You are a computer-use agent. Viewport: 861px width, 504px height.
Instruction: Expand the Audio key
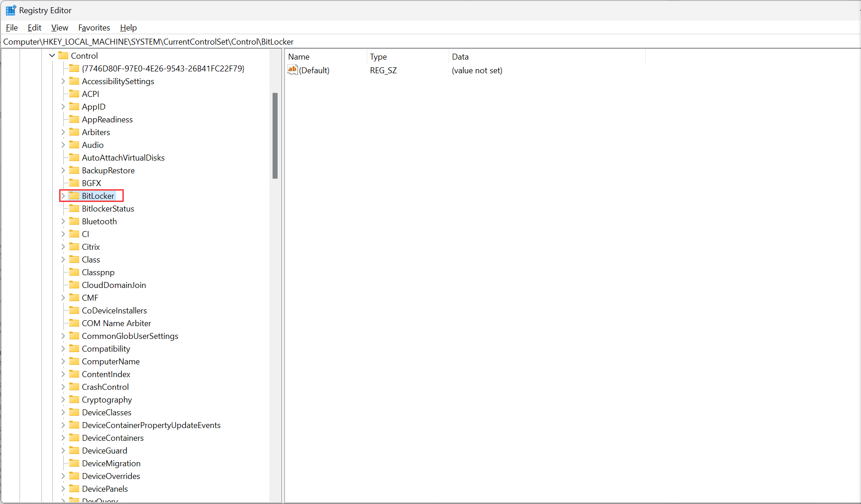tap(63, 145)
